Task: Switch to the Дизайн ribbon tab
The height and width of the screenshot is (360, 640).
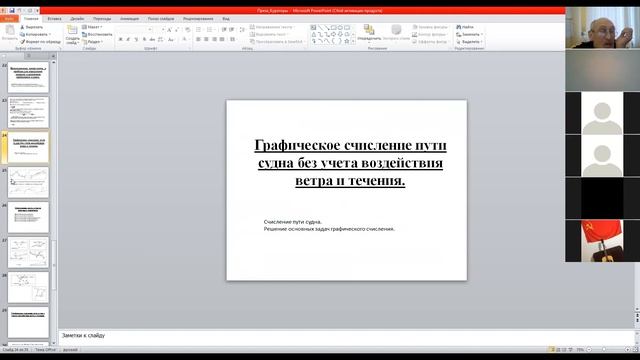Action: (77, 19)
